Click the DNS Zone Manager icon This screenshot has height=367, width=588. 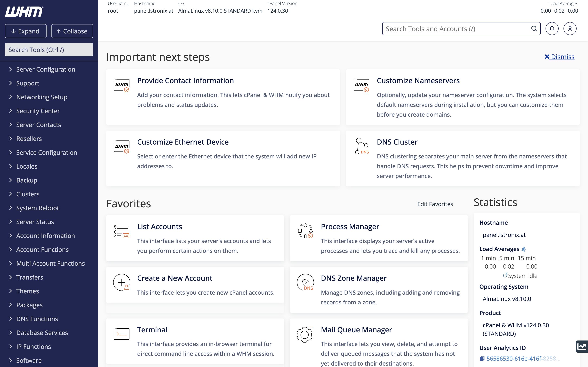[x=305, y=282]
